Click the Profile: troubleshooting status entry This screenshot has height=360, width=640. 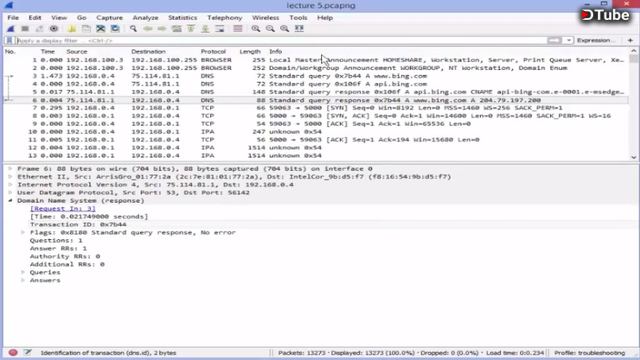589,353
